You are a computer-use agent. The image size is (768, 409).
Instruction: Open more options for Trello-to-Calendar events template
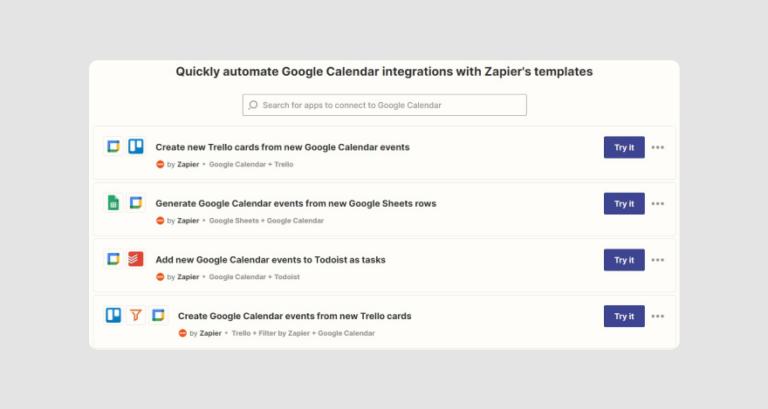point(658,316)
